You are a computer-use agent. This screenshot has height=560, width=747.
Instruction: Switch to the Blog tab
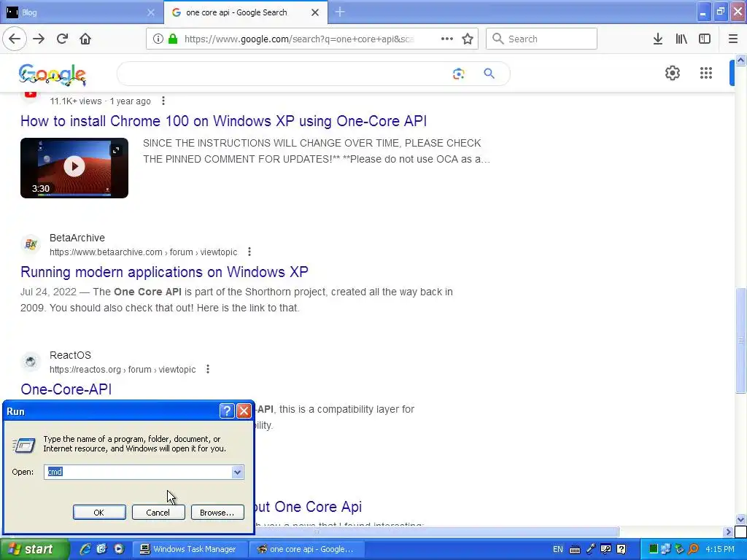click(x=82, y=12)
